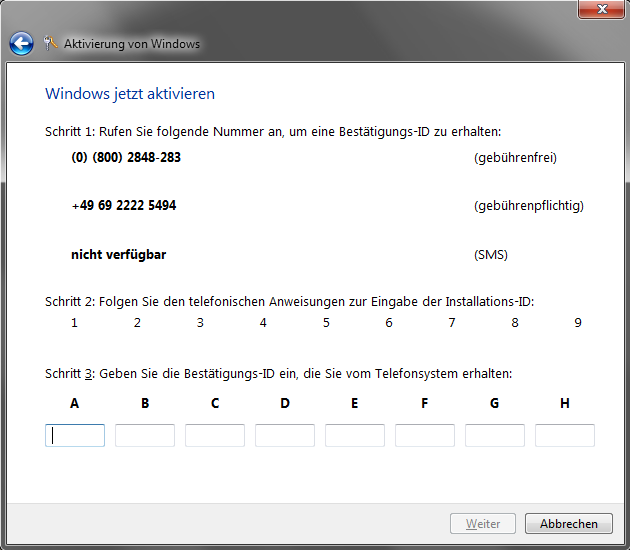The image size is (630, 550).
Task: Close the Windows activation dialog
Action: pyautogui.click(x=601, y=9)
